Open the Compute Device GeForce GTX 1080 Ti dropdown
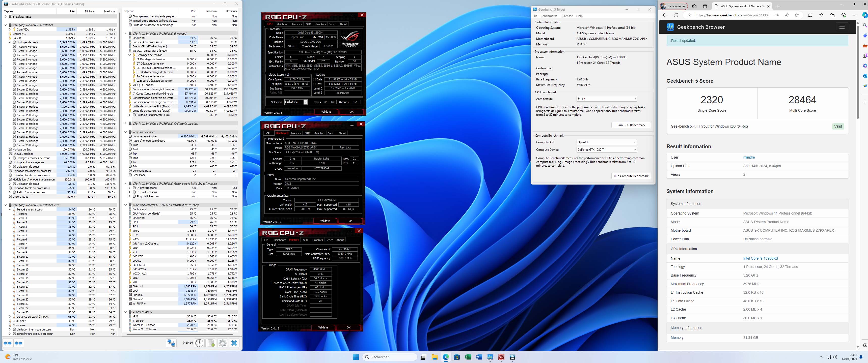 coord(607,149)
